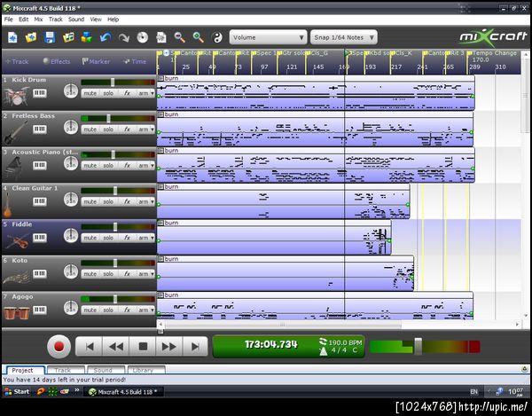Switch to the Track tab
Screen dimensions: 532x416
(x=66, y=370)
